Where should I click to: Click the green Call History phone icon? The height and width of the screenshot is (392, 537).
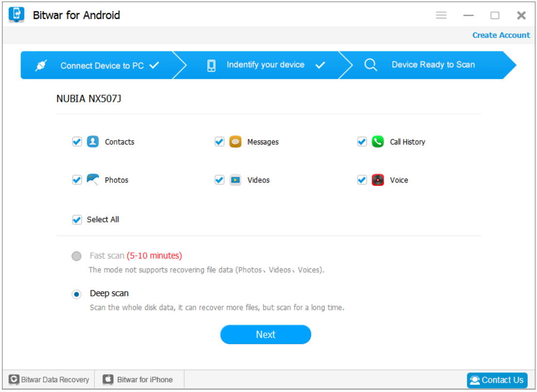377,142
